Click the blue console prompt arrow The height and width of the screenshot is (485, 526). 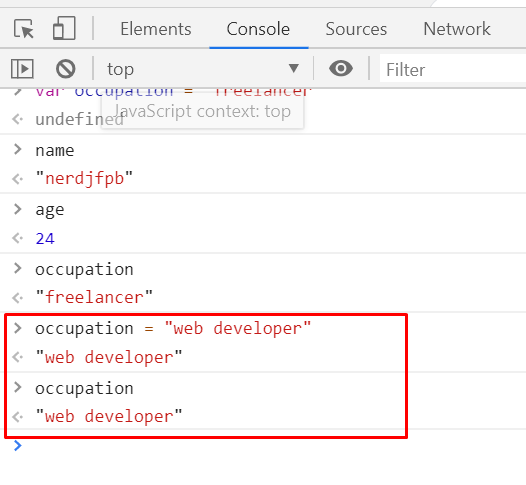click(x=18, y=445)
